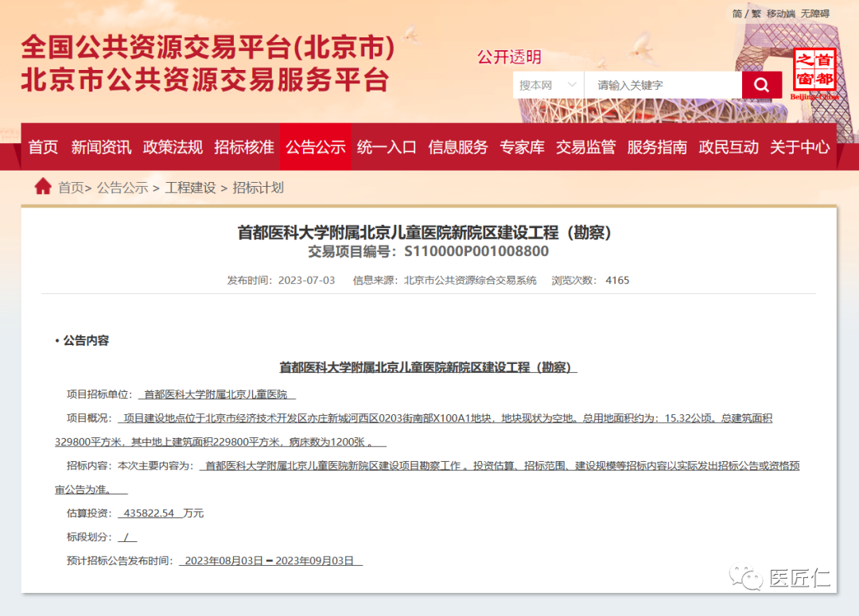Open the 移动端 mobile version link
The image size is (859, 616).
coord(781,14)
